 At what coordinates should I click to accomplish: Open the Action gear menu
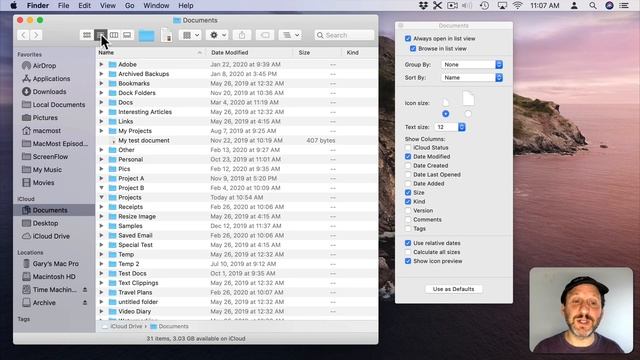(218, 35)
